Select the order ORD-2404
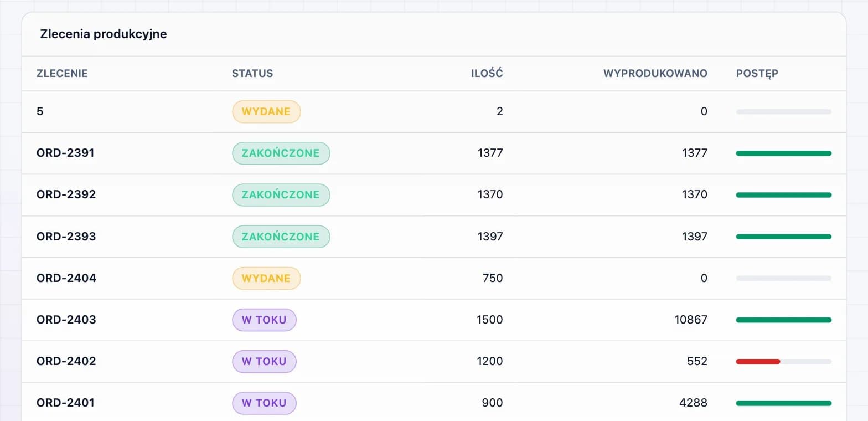Viewport: 868px width, 421px height. [66, 278]
